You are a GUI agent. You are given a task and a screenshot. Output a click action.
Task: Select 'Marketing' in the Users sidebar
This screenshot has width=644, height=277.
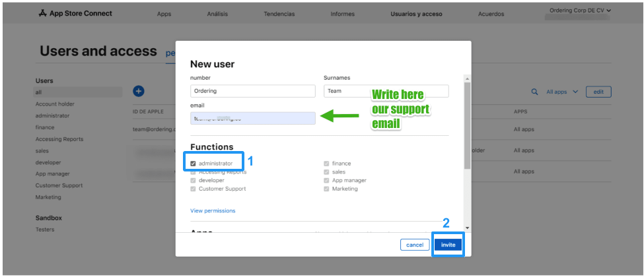tap(48, 197)
